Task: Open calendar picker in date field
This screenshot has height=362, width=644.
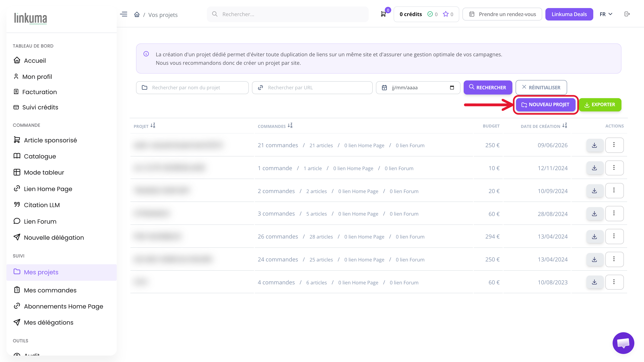Action: (x=452, y=88)
